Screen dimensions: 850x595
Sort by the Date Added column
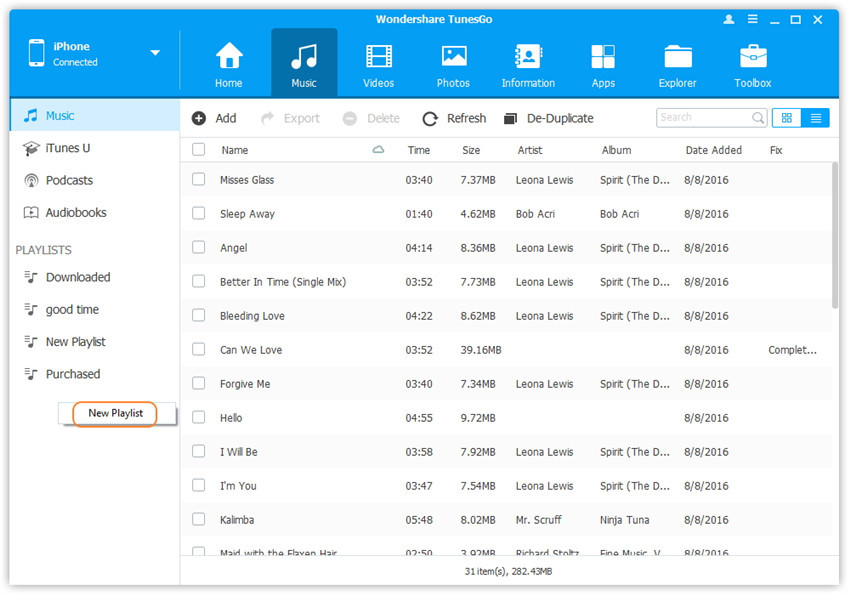pos(713,150)
